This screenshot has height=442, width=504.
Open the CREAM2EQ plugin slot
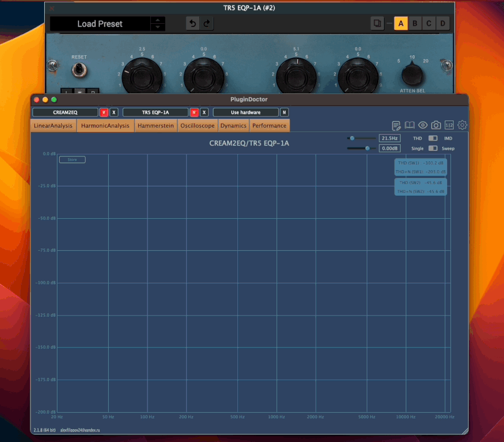[x=65, y=112]
